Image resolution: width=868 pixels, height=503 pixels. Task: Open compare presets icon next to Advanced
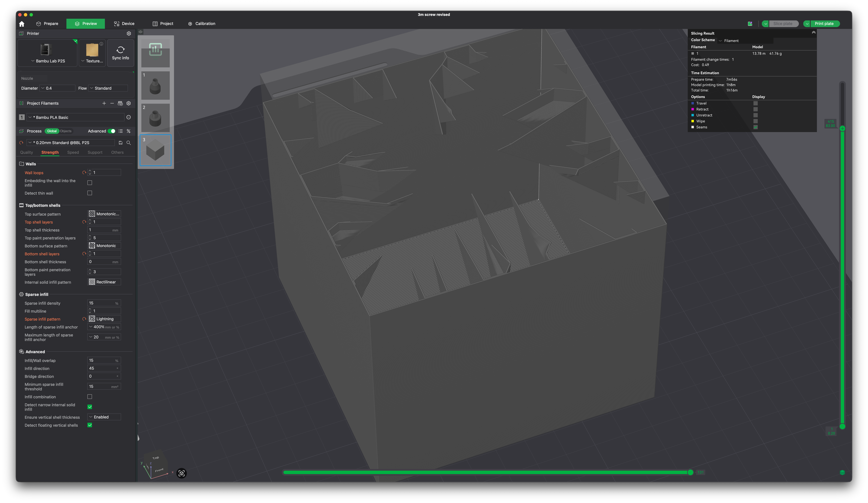pyautogui.click(x=128, y=131)
